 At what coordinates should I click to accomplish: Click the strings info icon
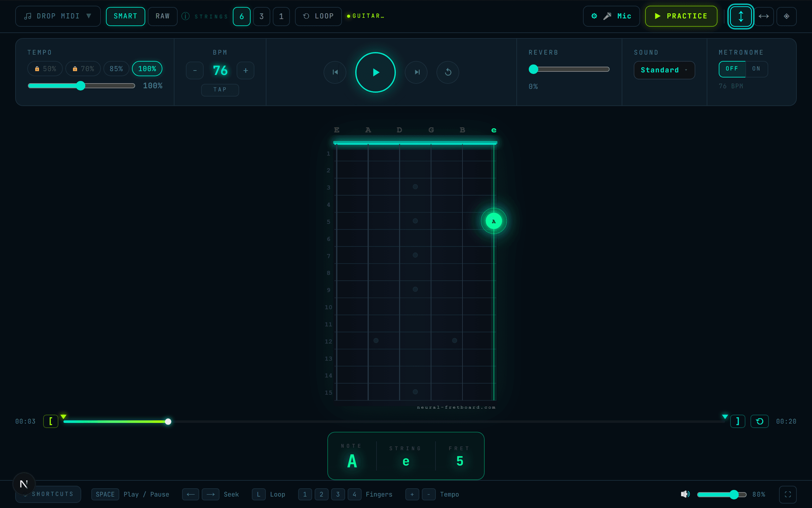[186, 16]
